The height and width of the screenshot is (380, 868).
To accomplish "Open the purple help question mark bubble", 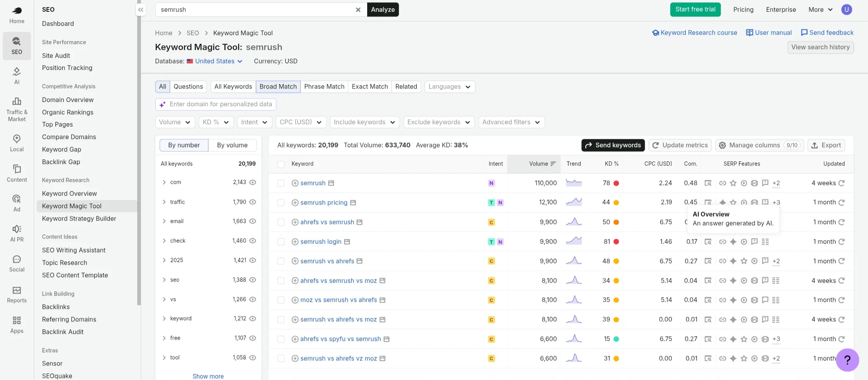I will click(847, 360).
